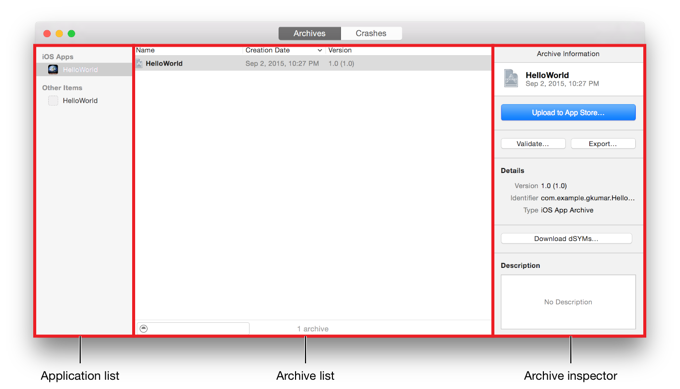
Task: Toggle sort direction chevron on Creation Date
Action: pyautogui.click(x=320, y=50)
